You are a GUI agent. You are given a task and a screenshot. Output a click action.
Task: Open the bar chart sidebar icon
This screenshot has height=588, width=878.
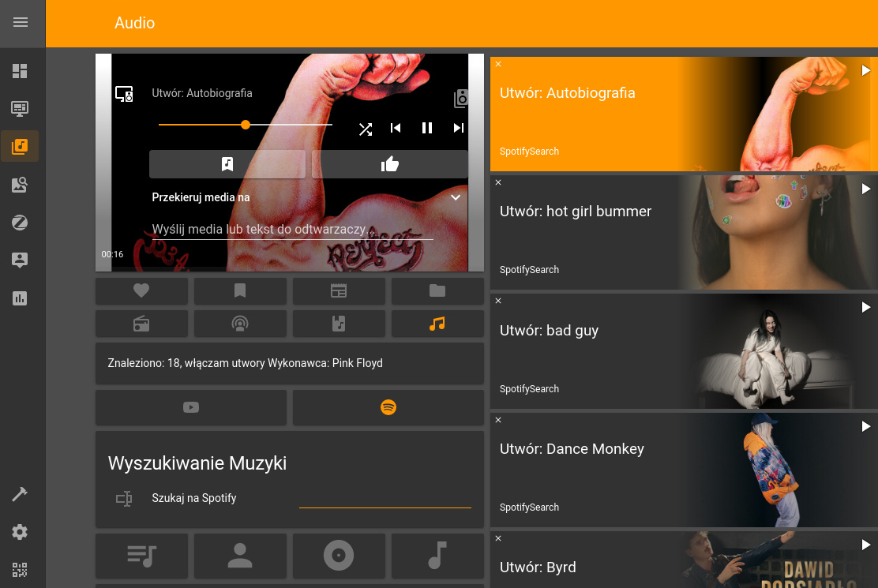click(x=20, y=298)
